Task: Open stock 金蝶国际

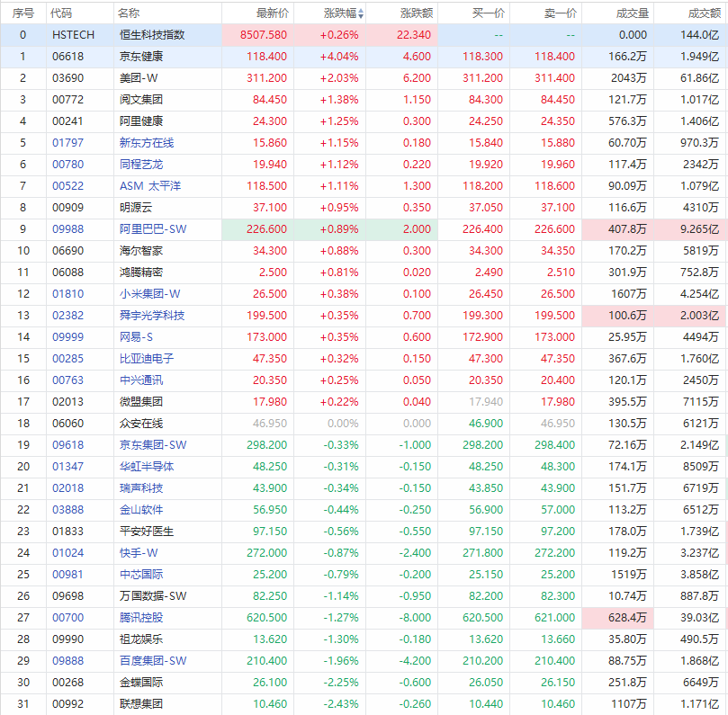Action: point(141,682)
